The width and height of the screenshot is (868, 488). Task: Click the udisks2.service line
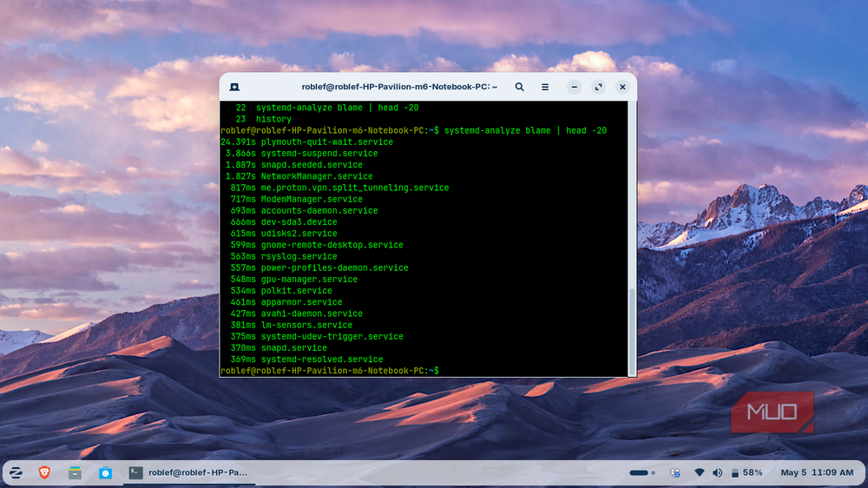click(x=284, y=234)
